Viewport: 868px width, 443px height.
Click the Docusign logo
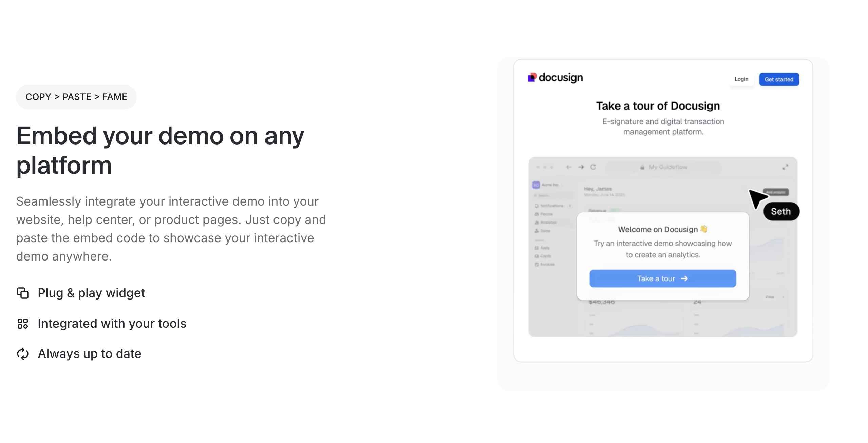(x=555, y=78)
